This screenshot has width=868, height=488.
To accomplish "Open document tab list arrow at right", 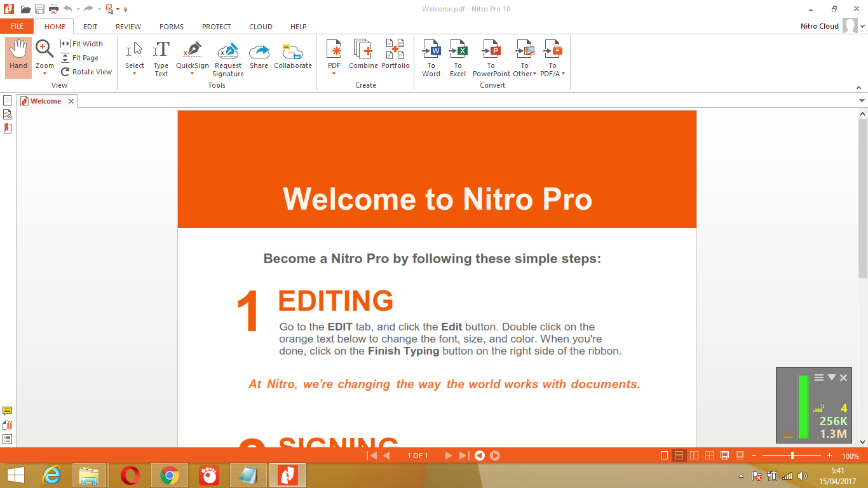I will (862, 101).
